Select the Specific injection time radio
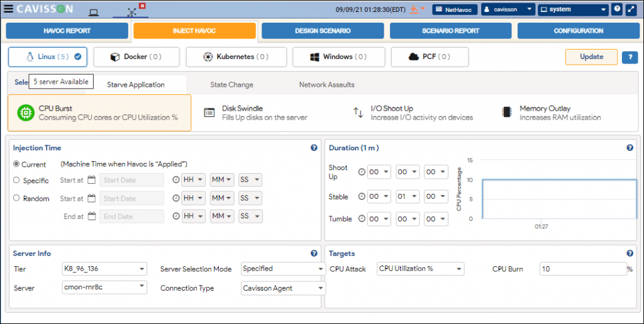 [x=16, y=180]
